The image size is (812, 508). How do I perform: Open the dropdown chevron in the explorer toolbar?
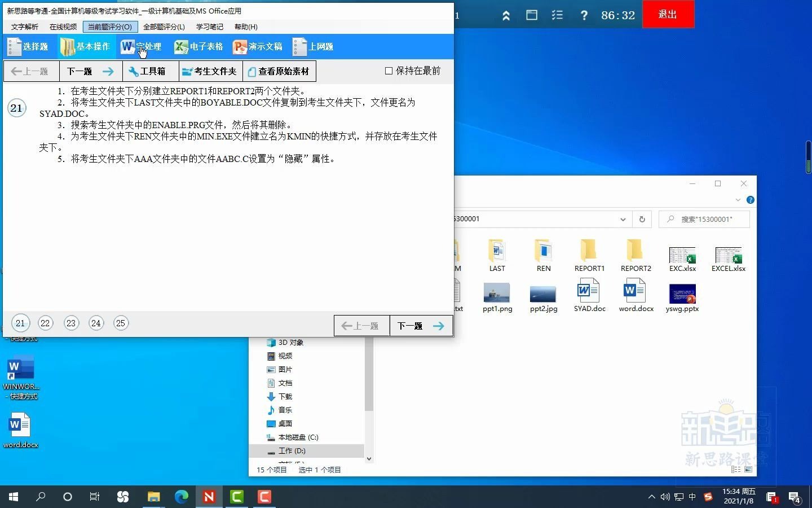(x=738, y=200)
